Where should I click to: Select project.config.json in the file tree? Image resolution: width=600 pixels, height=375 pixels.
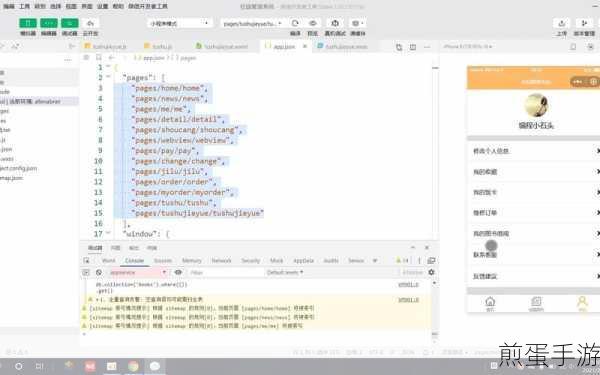(x=18, y=168)
